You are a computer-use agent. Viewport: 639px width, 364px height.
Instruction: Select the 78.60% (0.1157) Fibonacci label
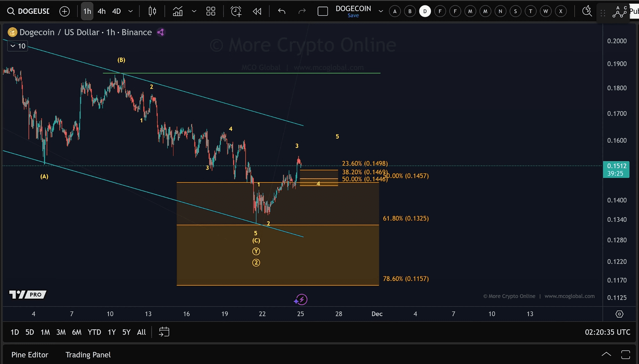tap(406, 279)
